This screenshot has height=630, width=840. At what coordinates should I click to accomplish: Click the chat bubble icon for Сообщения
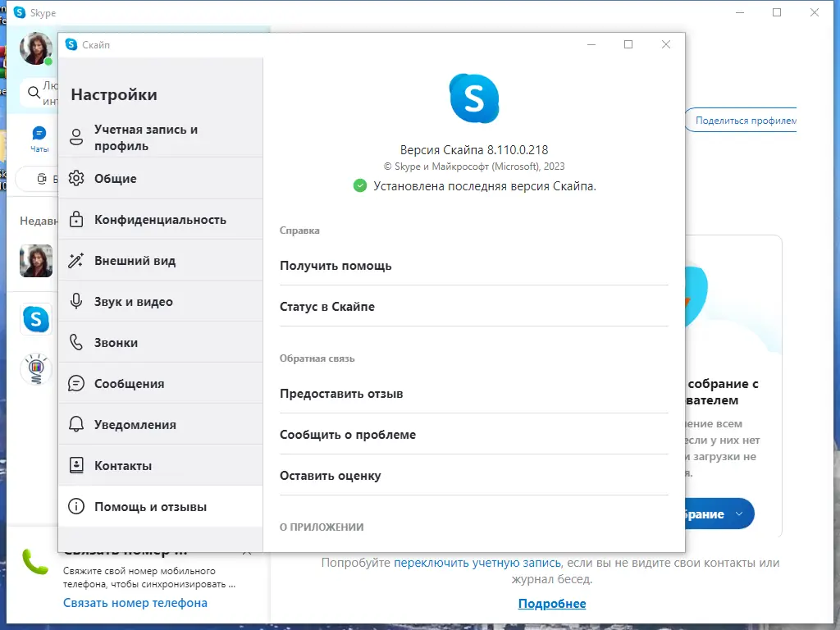76,384
